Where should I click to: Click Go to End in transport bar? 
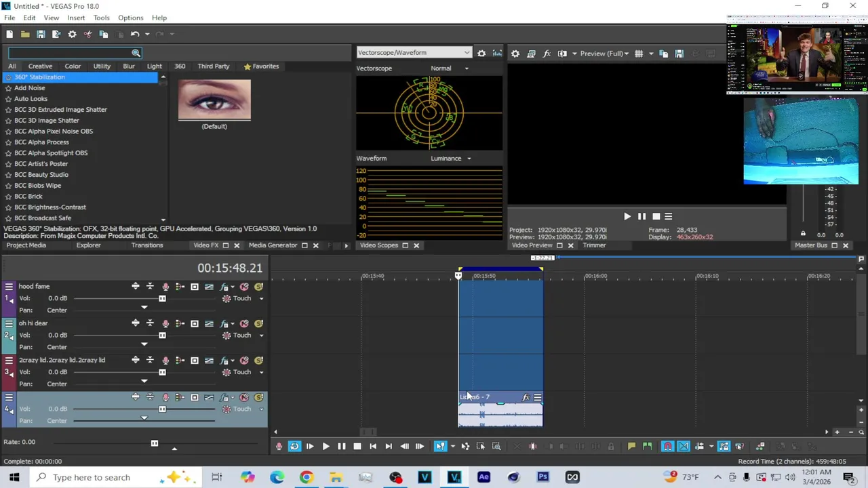(389, 446)
